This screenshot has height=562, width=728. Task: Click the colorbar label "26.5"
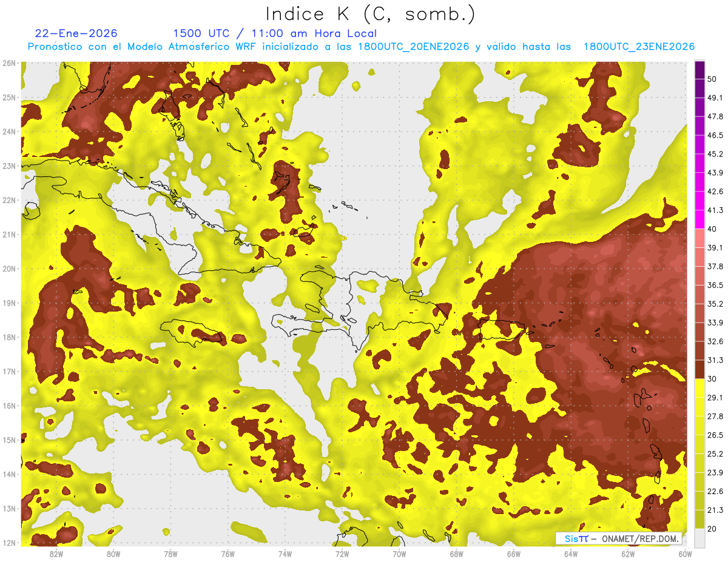coord(715,435)
